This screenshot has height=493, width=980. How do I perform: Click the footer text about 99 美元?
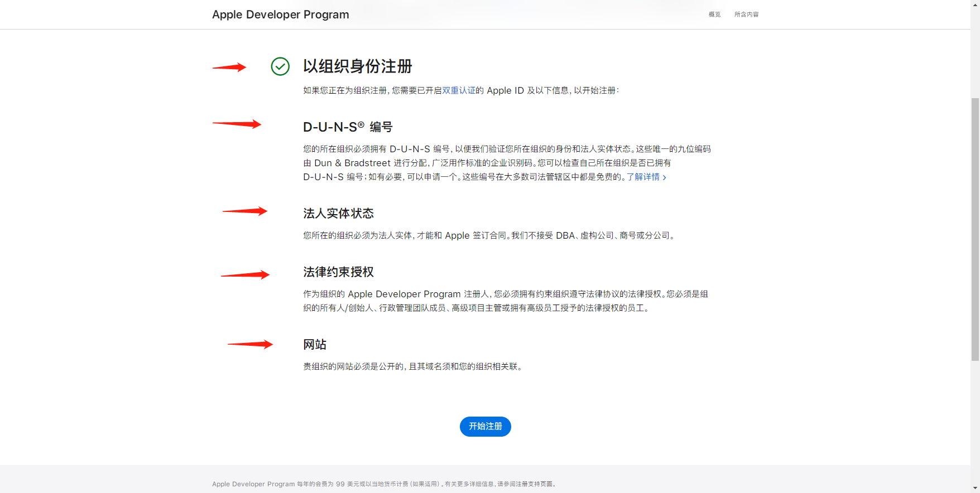385,484
